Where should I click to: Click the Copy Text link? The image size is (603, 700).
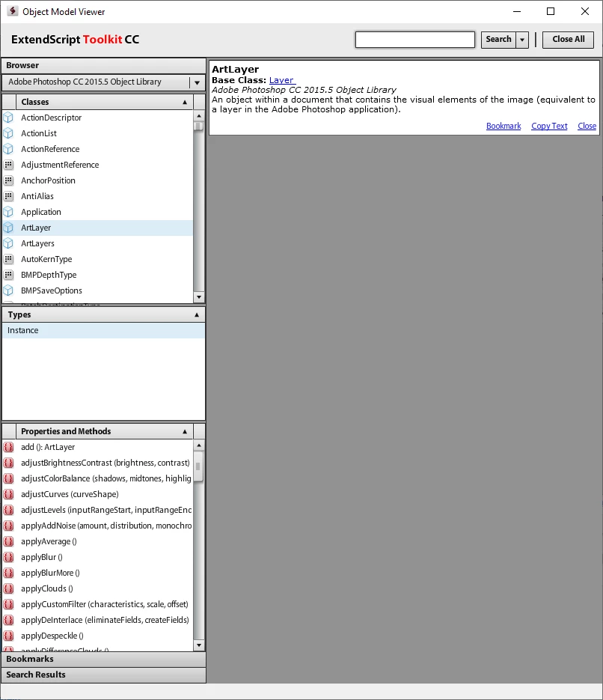549,126
